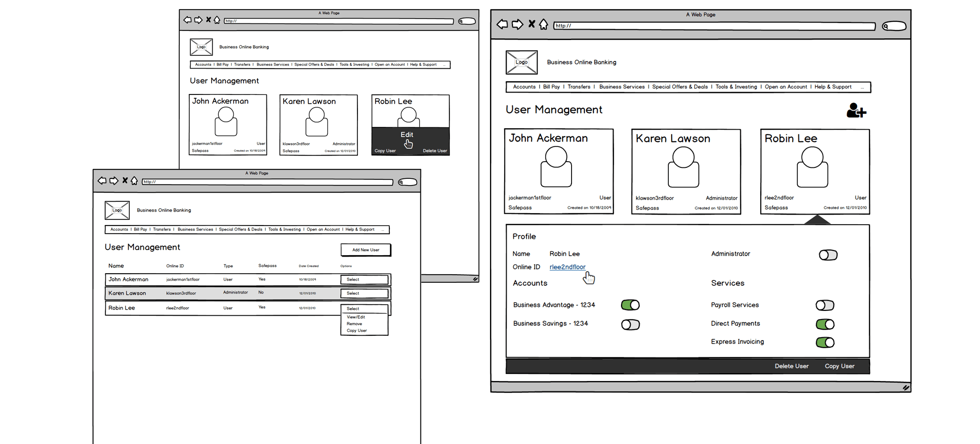Click Karen Lawson name in the user table
The width and height of the screenshot is (980, 444).
click(x=127, y=293)
